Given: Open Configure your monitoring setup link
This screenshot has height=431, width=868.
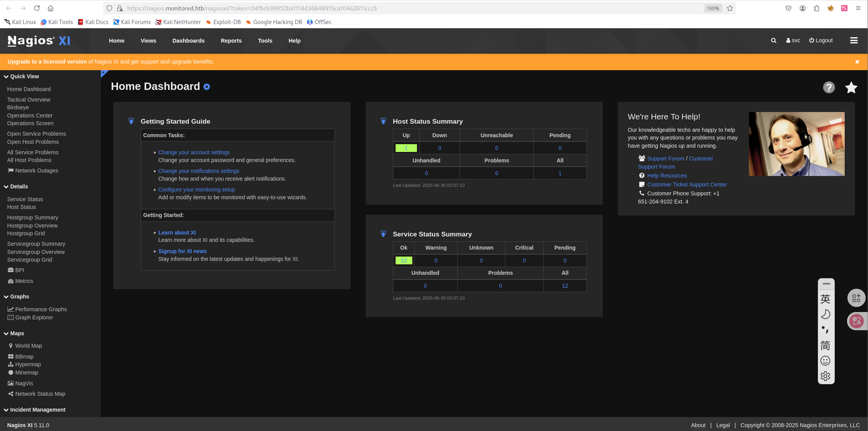Looking at the screenshot, I should tap(197, 190).
